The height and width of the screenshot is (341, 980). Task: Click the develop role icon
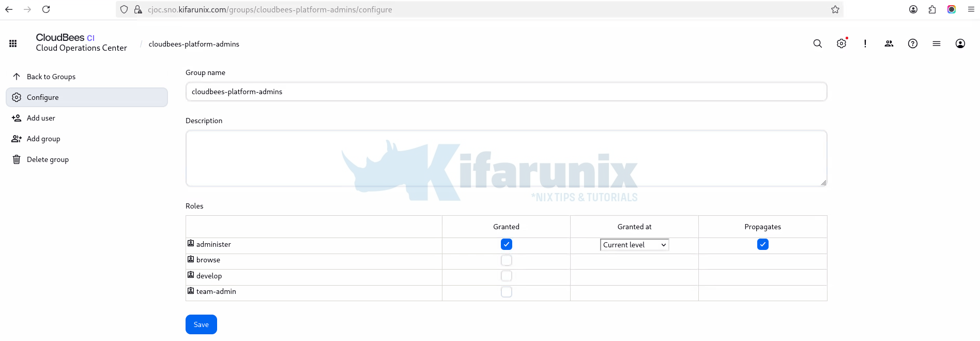(191, 275)
